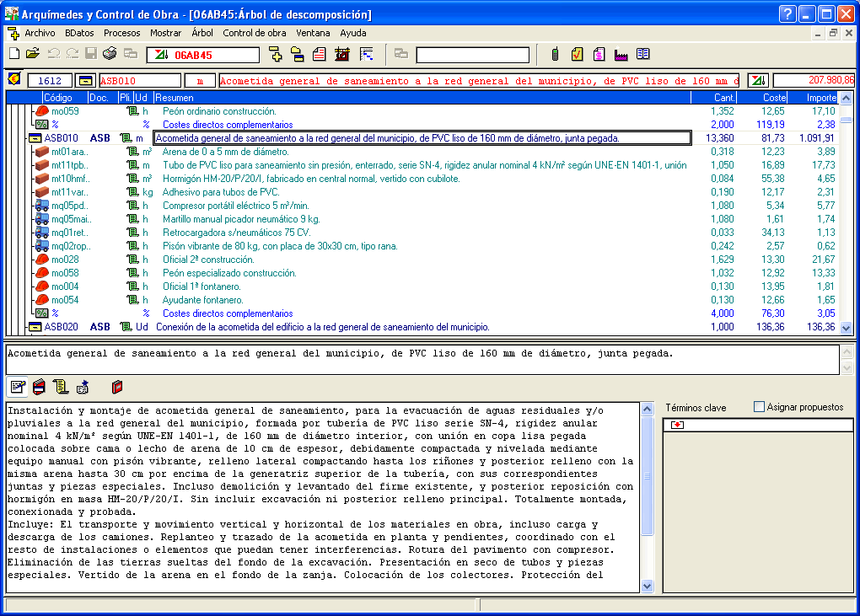
Task: Click the Redo arrow icon
Action: pyautogui.click(x=73, y=54)
